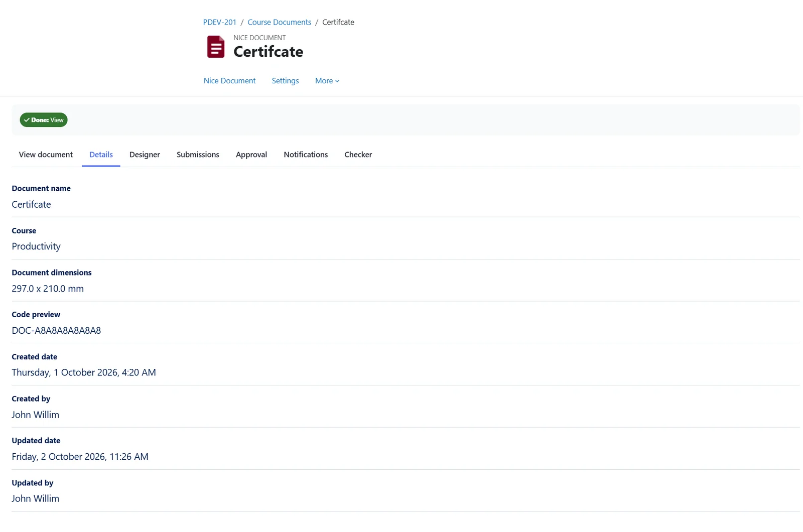Switch to the Notifications tab
Viewport: 803px width, 532px height.
click(306, 155)
